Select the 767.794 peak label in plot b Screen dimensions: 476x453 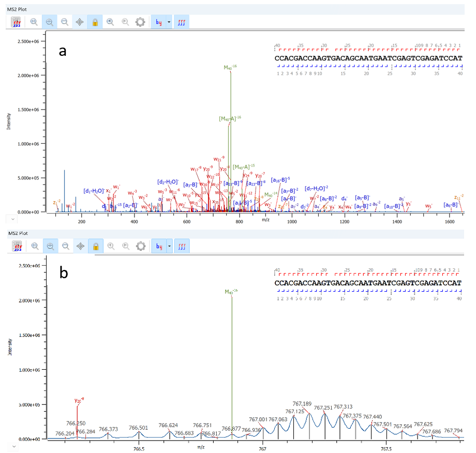[x=453, y=430]
